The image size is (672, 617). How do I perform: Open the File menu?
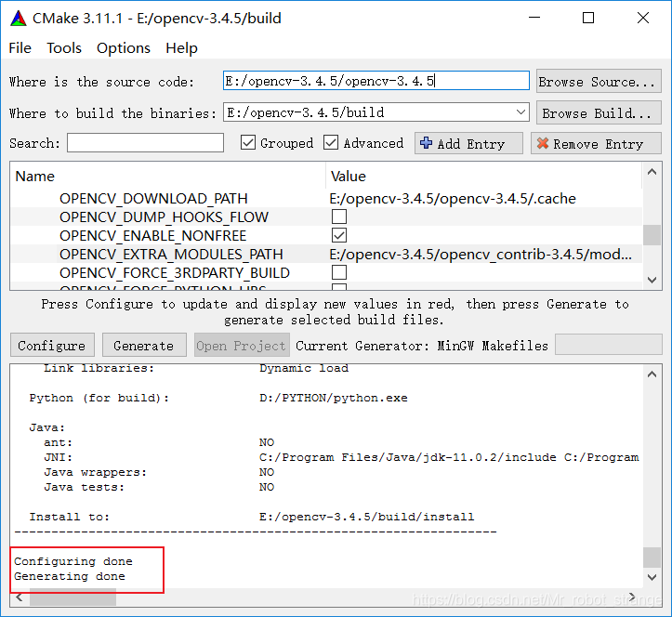(x=20, y=48)
